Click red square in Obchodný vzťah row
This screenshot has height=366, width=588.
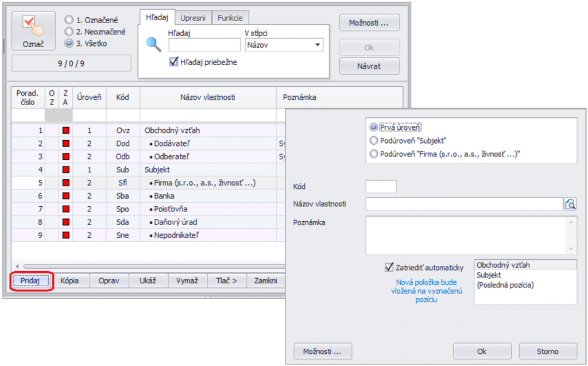click(x=65, y=130)
